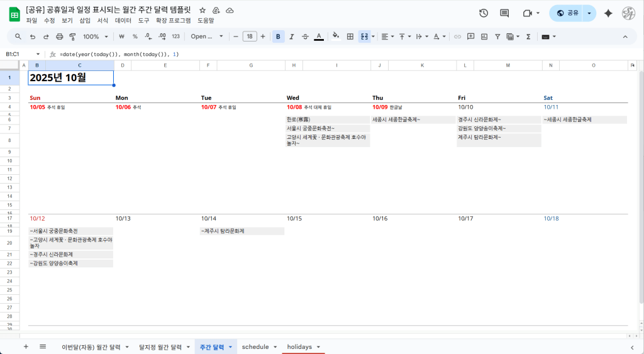Open the 데이터 menu
The image size is (644, 354).
tap(123, 20)
